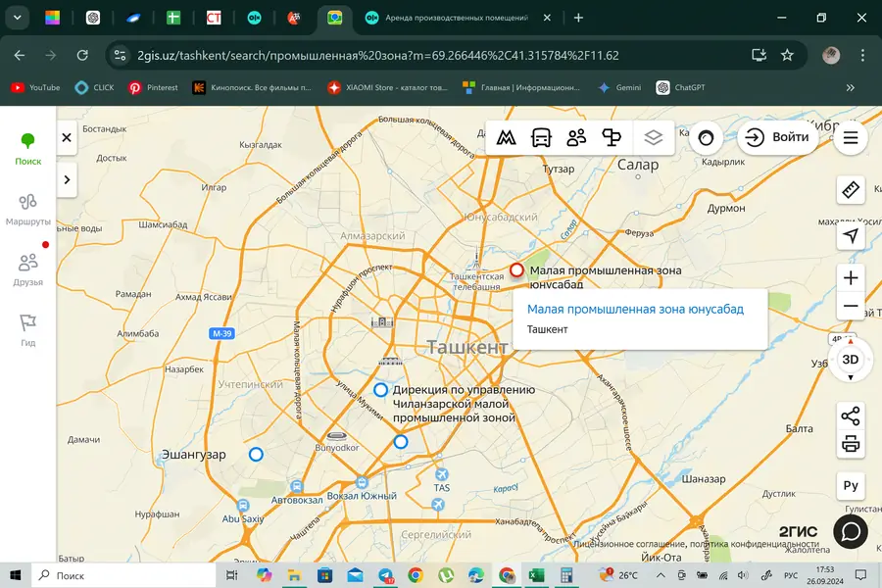Toggle the 3D map view
The width and height of the screenshot is (882, 588).
(851, 360)
